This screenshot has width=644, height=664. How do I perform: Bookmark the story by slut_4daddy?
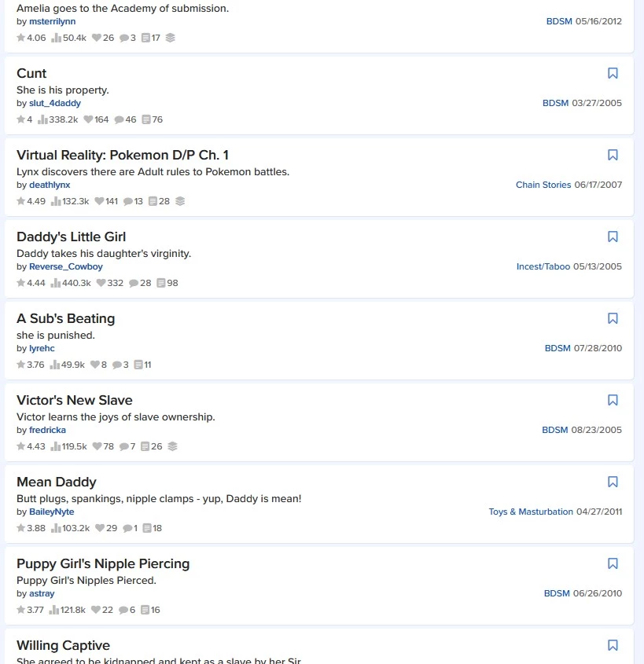(613, 73)
